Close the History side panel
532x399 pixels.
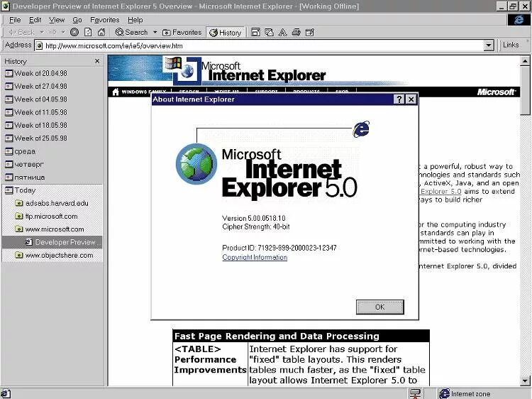97,61
